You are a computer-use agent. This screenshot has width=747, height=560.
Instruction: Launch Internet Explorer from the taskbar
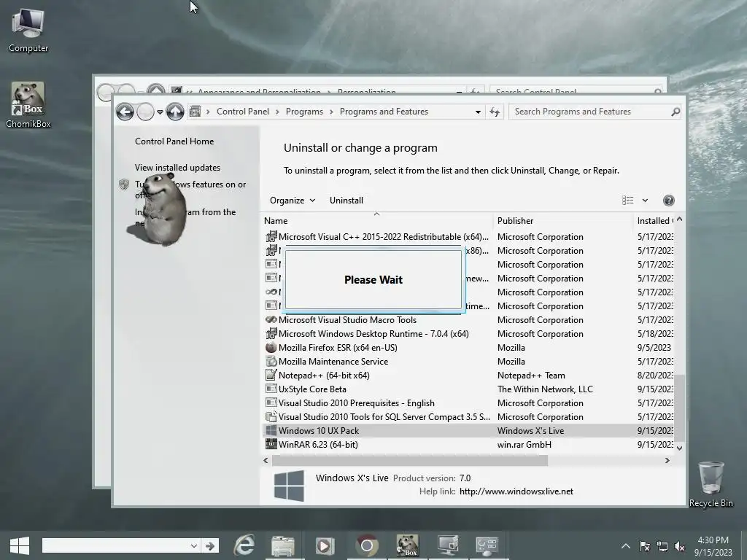pyautogui.click(x=244, y=545)
